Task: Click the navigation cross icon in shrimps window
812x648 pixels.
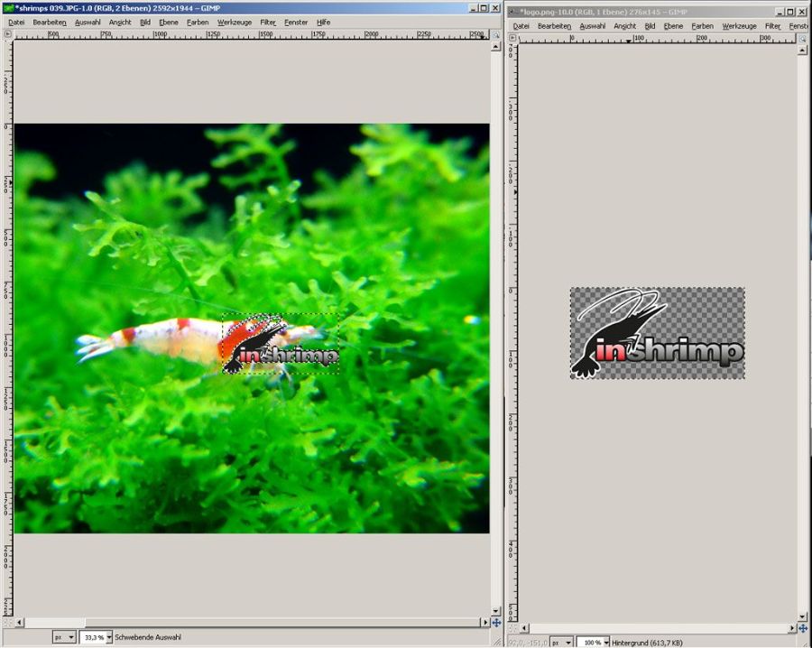Action: [496, 623]
